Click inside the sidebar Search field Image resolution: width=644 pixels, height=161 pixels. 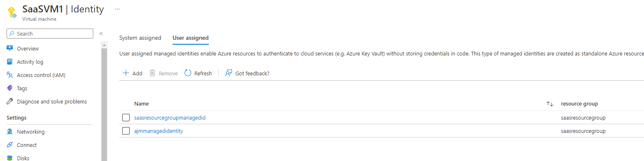(x=50, y=34)
